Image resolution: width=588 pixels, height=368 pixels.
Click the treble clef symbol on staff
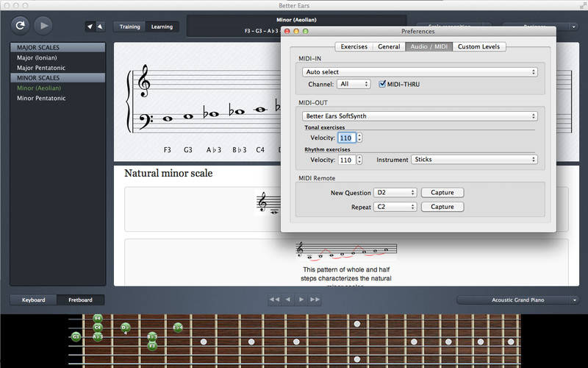coord(144,81)
